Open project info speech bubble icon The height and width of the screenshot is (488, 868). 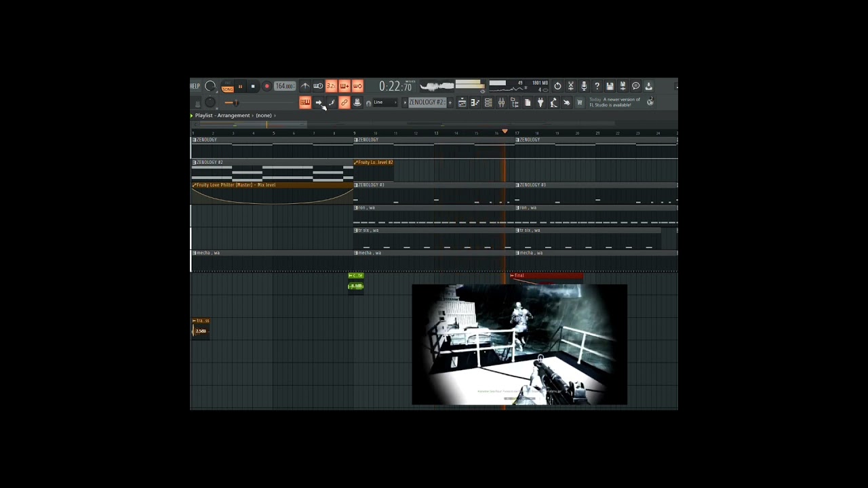click(x=636, y=86)
